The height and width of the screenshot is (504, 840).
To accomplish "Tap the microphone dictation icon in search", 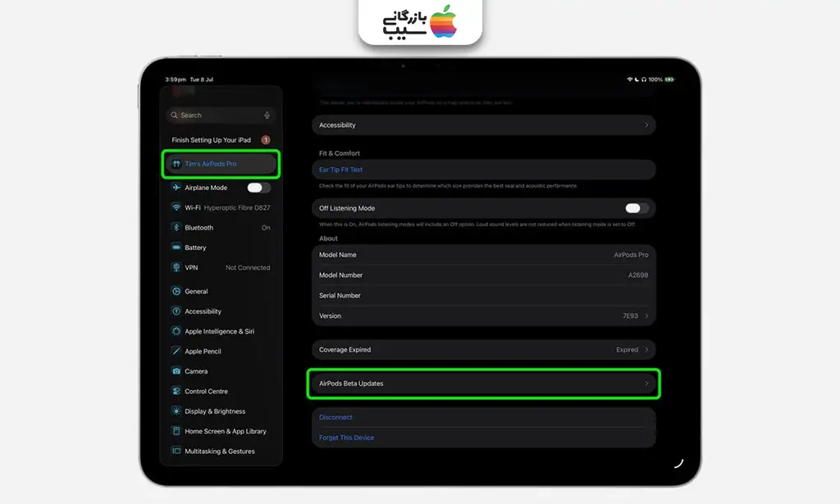I will [267, 115].
